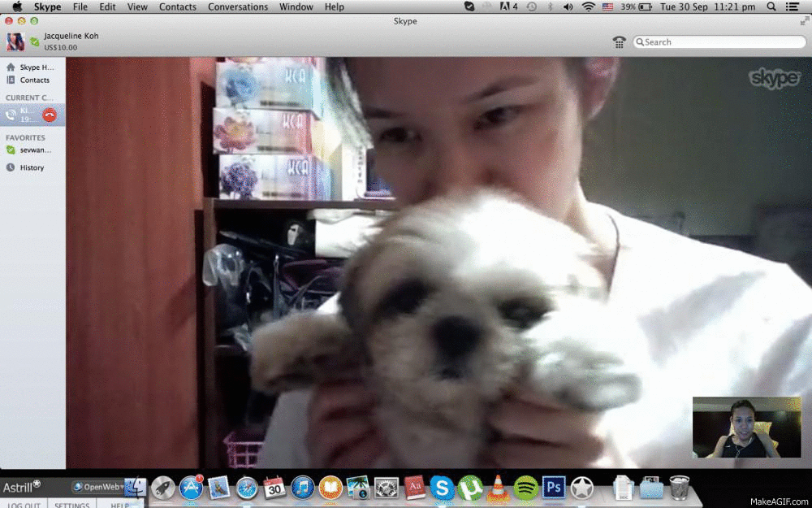Open the Wi-Fi status menu

click(x=588, y=7)
